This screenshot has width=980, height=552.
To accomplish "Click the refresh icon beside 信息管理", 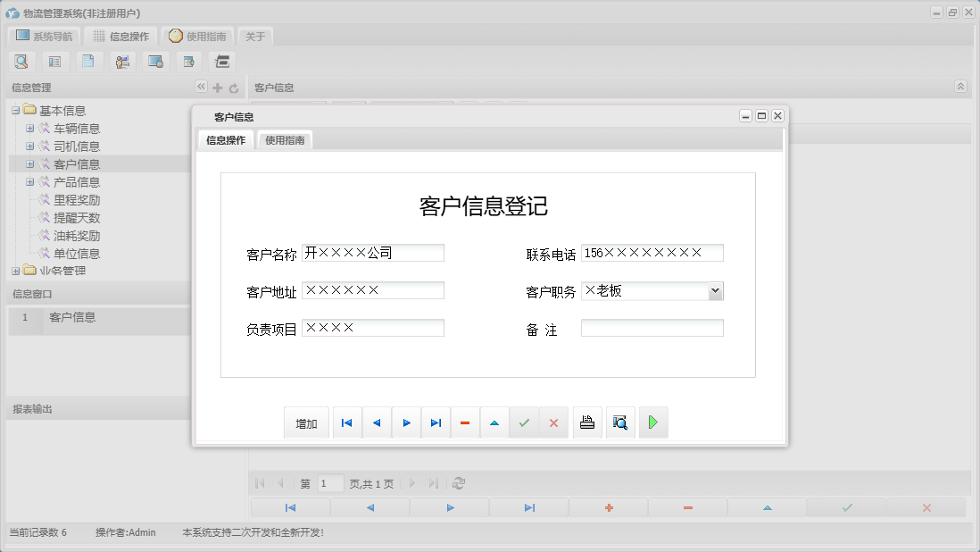I will (232, 88).
